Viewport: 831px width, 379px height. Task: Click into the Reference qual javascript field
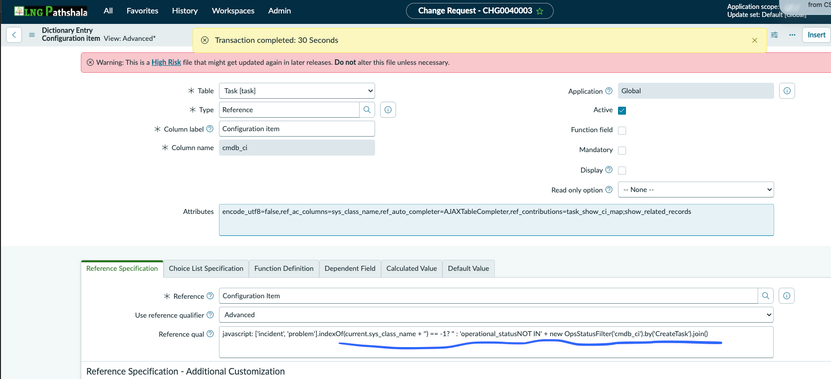click(496, 342)
